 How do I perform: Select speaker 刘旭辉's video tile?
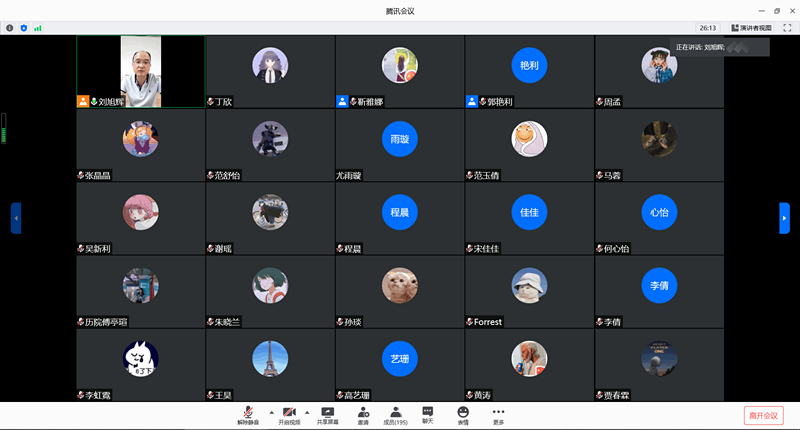[x=140, y=72]
